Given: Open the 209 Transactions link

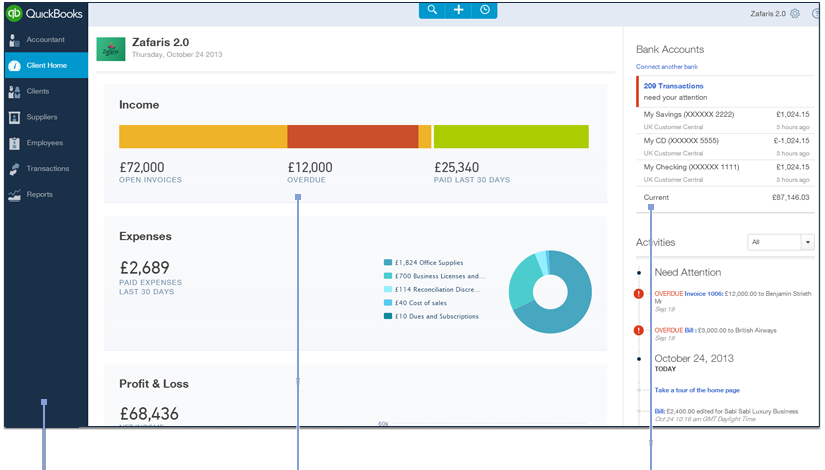Looking at the screenshot, I should tap(673, 86).
